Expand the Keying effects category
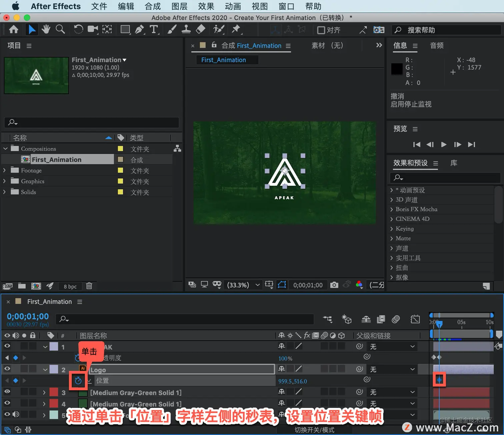504x435 pixels. 392,229
